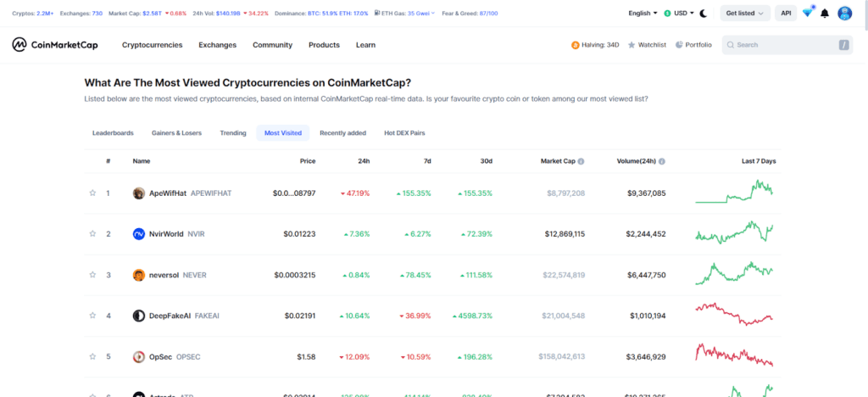Screen dimensions: 868x397
Task: Toggle dark mode moon icon
Action: [704, 14]
